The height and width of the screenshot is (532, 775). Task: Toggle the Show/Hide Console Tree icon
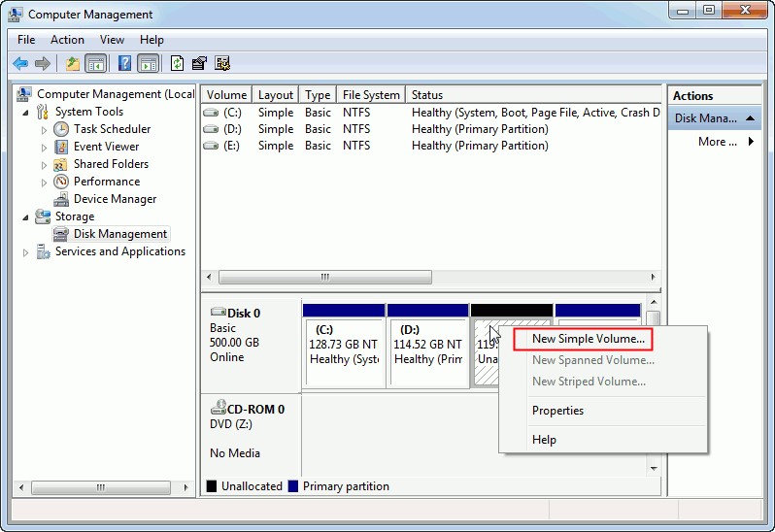(x=96, y=64)
